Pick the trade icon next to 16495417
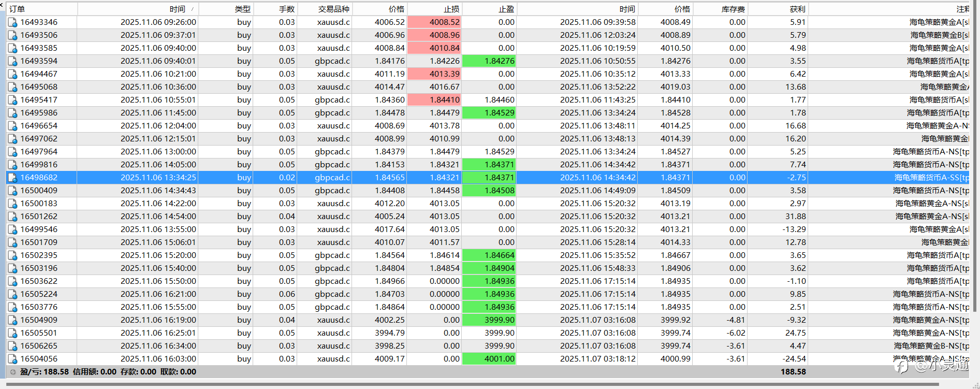This screenshot has height=389, width=980. (12, 100)
